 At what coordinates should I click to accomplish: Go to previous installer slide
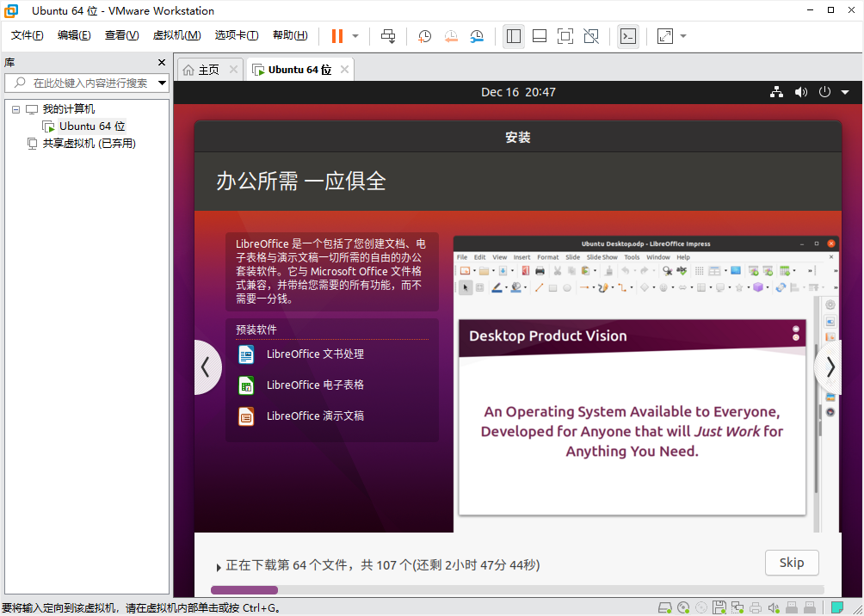tap(207, 367)
